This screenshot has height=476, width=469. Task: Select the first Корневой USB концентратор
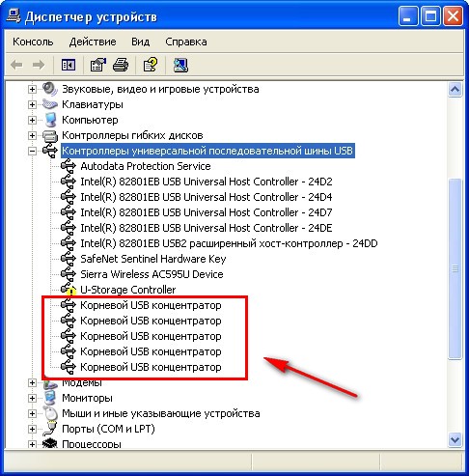(x=151, y=305)
